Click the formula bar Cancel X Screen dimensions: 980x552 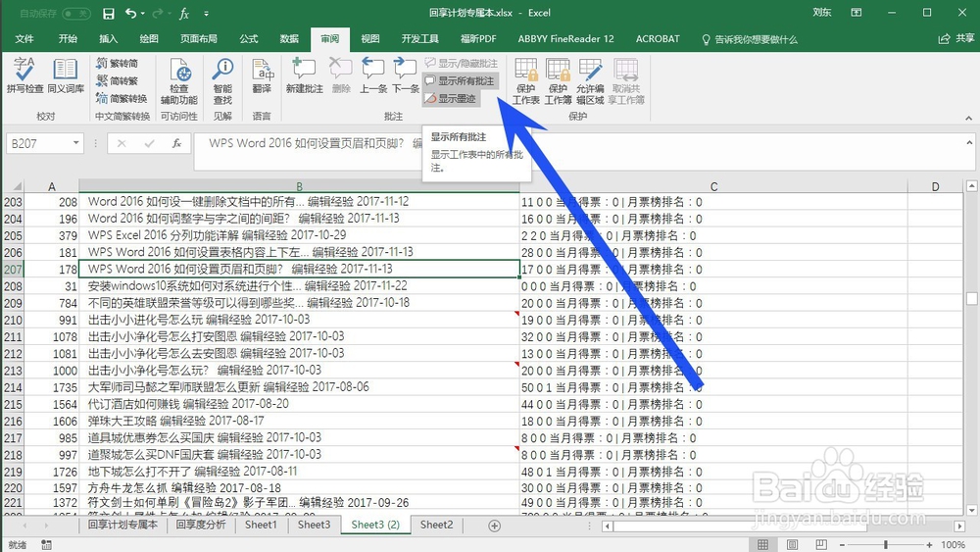pos(122,143)
